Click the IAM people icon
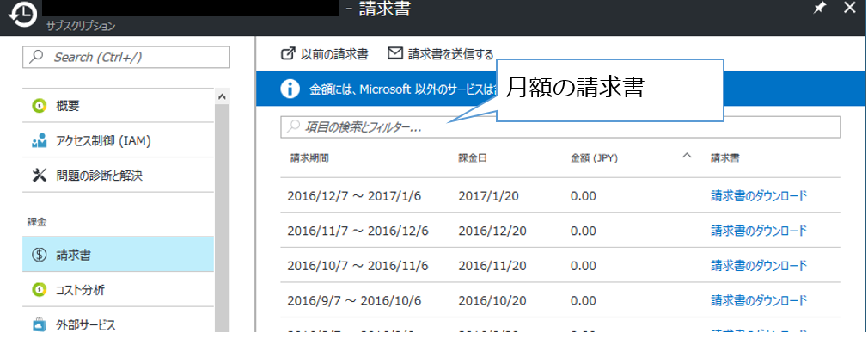Screen dimensions: 868x339 click(x=39, y=141)
